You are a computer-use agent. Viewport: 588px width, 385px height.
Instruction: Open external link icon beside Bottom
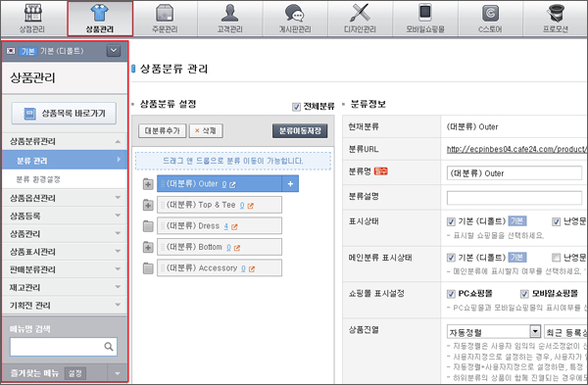pos(237,248)
